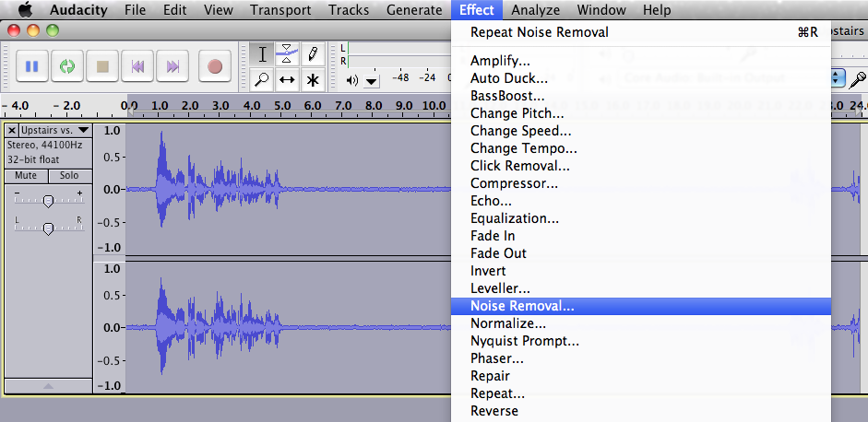Select the Envelope tool
The width and height of the screenshot is (868, 422).
pos(288,53)
